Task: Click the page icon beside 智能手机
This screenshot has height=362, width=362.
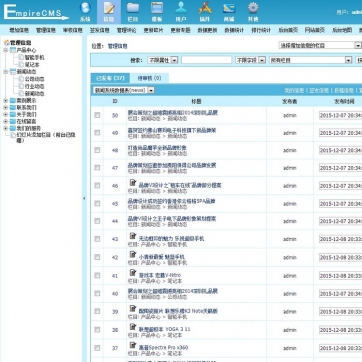Action: point(21,57)
